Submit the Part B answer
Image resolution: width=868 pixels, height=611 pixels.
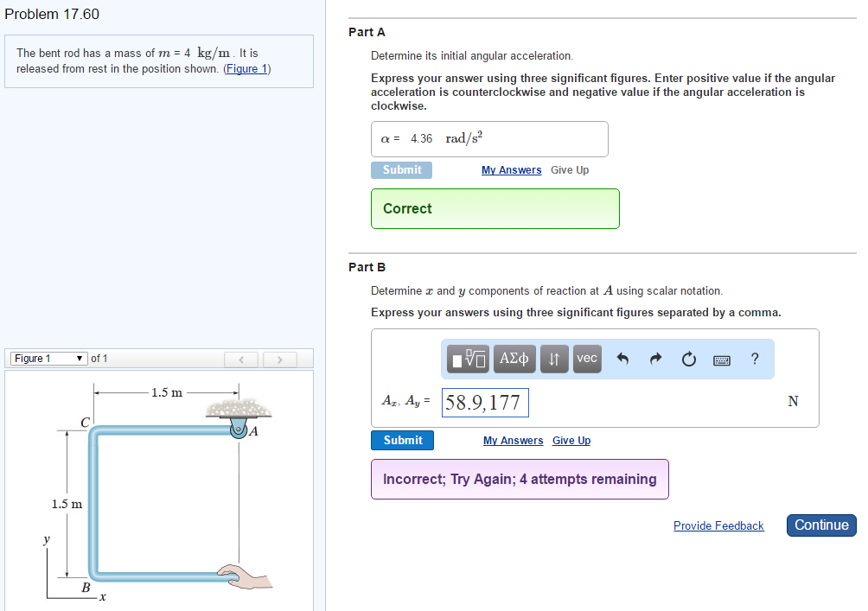402,440
